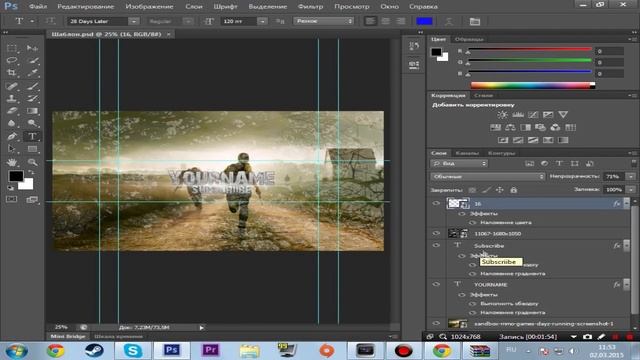Select the Eraser tool

12,111
